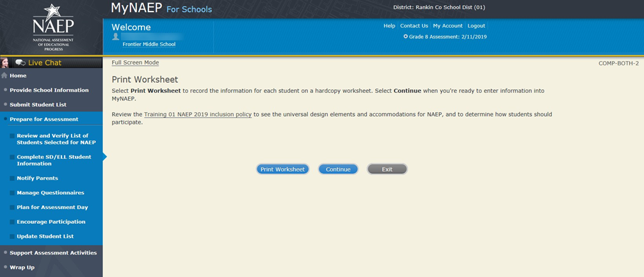Click the Print Worksheet button
The width and height of the screenshot is (644, 277).
pyautogui.click(x=282, y=169)
